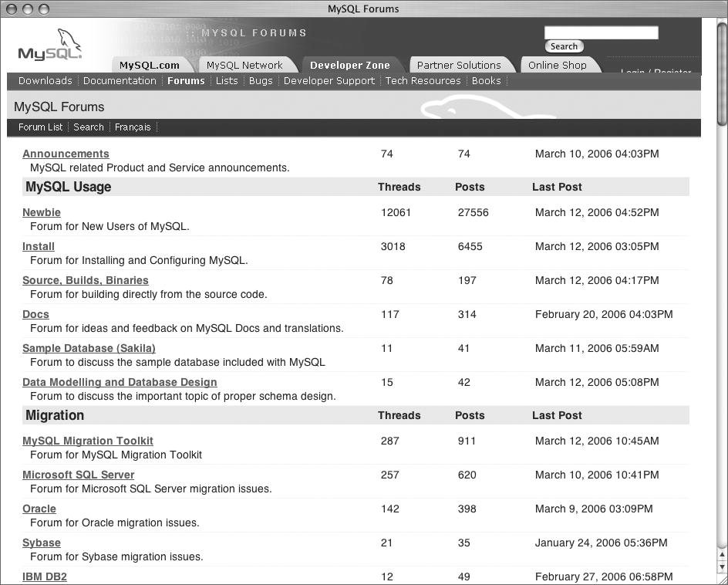Select the Developer Zone tab
Screen dimensions: 728x585
pos(349,66)
